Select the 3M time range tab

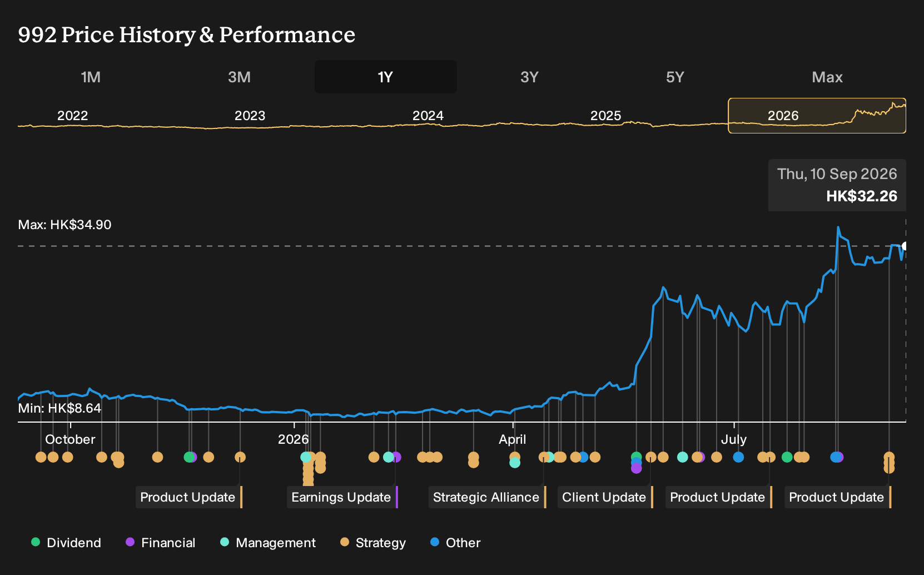coord(239,77)
